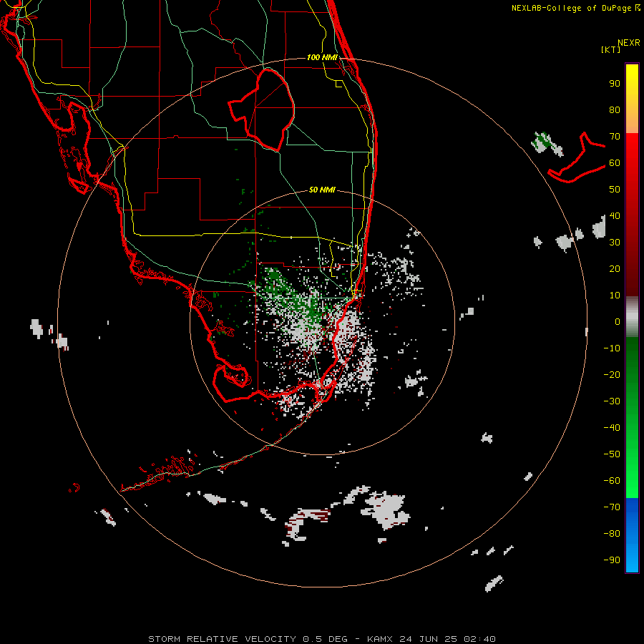
Task: Click the positive 20 scale value
Action: click(x=615, y=268)
